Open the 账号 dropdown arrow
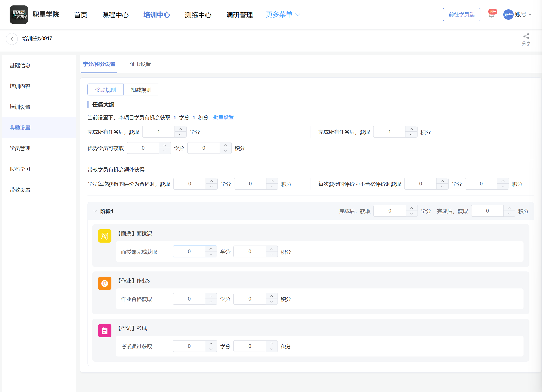Image resolution: width=542 pixels, height=392 pixels. (530, 15)
